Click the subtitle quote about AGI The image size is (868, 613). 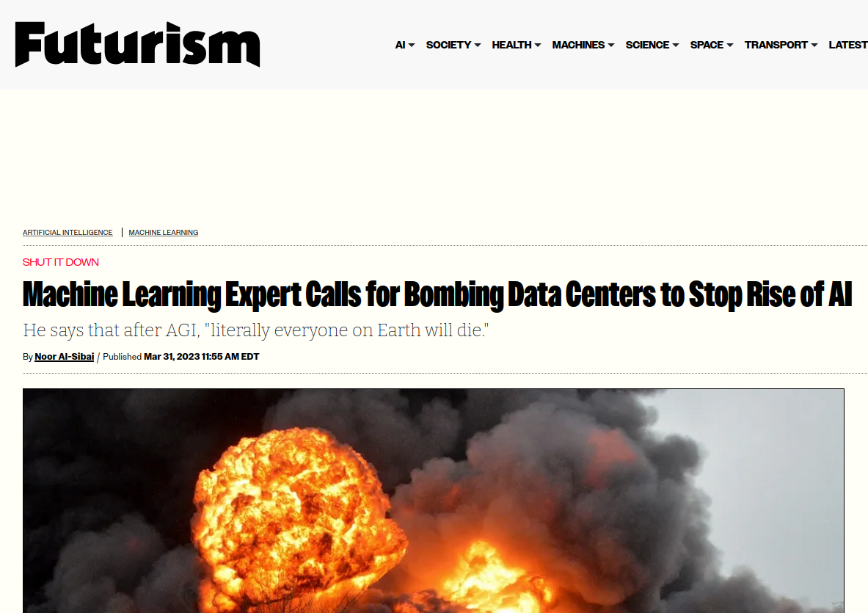tap(256, 330)
